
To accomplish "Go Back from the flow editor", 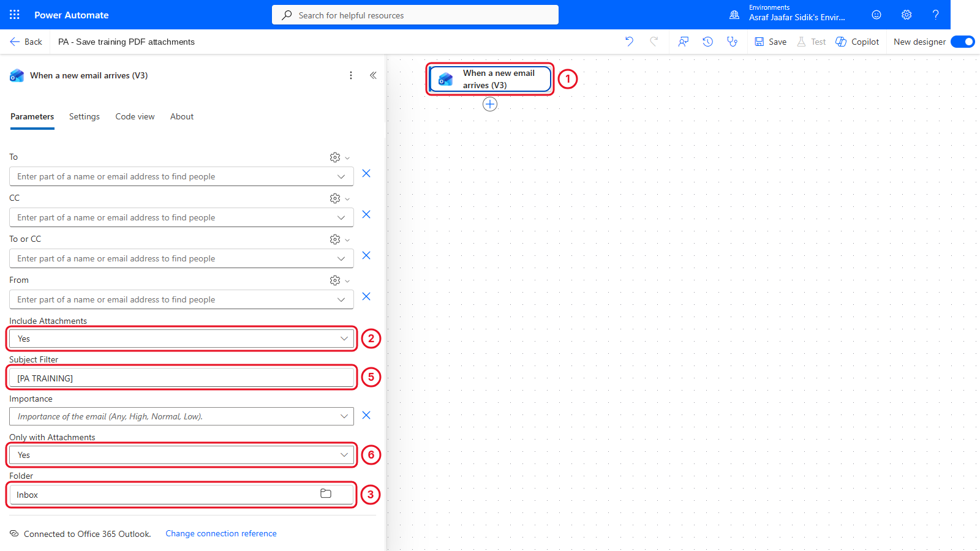I will pyautogui.click(x=26, y=42).
